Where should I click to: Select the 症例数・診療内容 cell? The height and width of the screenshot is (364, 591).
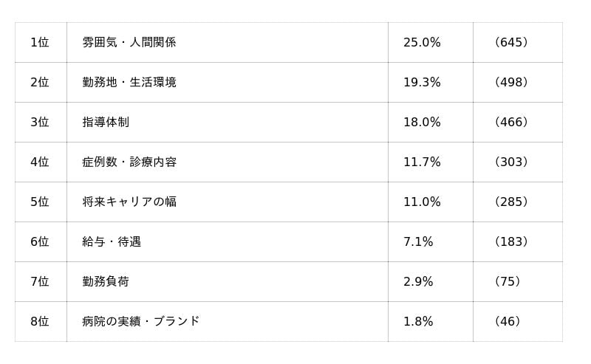[x=129, y=162]
